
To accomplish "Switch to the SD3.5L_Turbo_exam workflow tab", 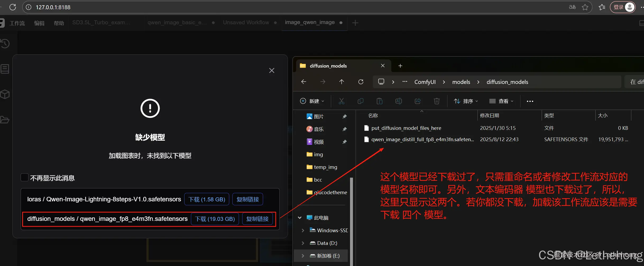I will coord(101,23).
